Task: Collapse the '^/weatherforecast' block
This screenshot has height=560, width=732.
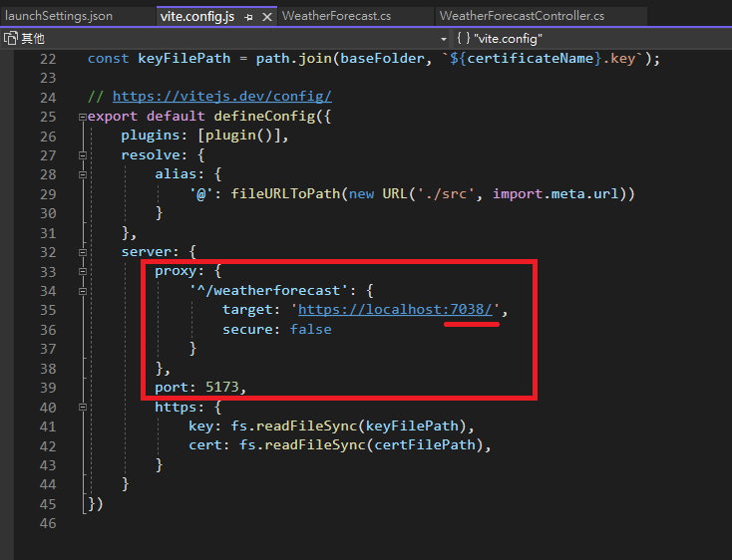Action: pyautogui.click(x=80, y=291)
